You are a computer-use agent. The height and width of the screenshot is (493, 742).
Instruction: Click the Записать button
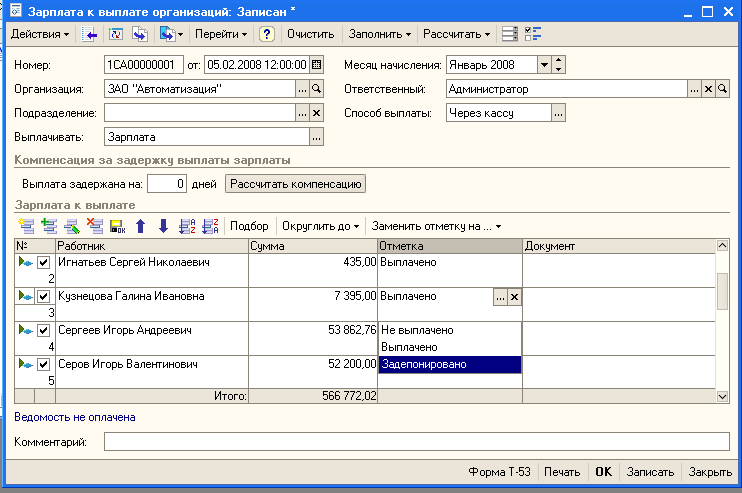tap(650, 472)
